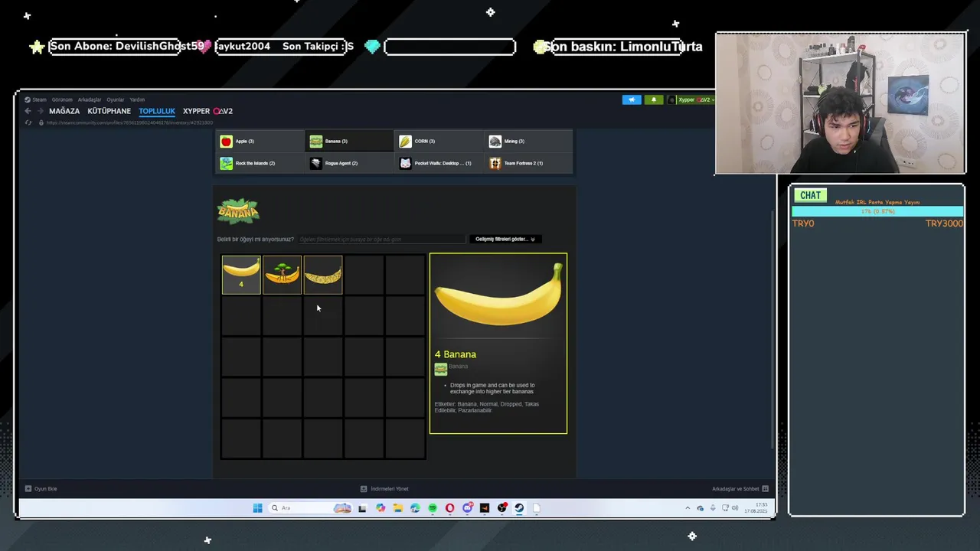Open the Windows Start menu

pyautogui.click(x=257, y=508)
